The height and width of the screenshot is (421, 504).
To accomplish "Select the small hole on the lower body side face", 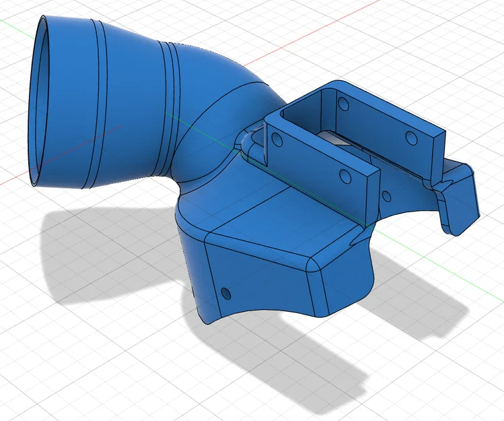I will point(226,293).
